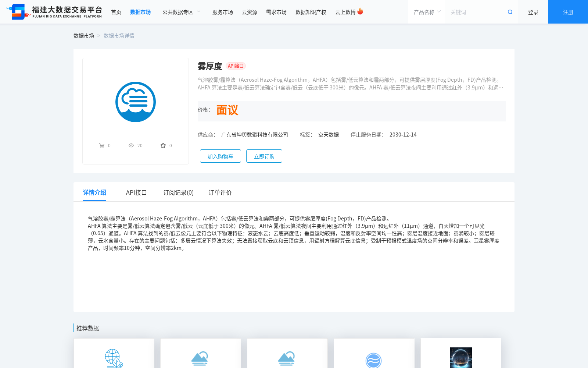Open 云资源 in the navigation bar

(250, 12)
